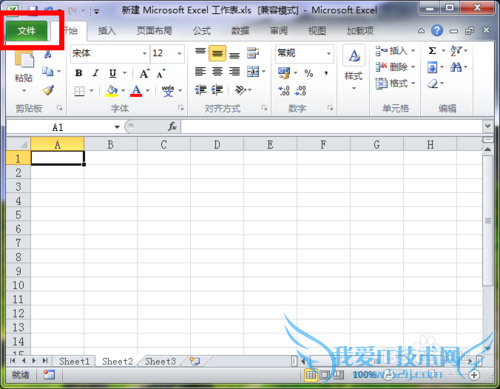Click the cut scissors icon
Image resolution: width=500 pixels, height=389 pixels.
pos(48,54)
